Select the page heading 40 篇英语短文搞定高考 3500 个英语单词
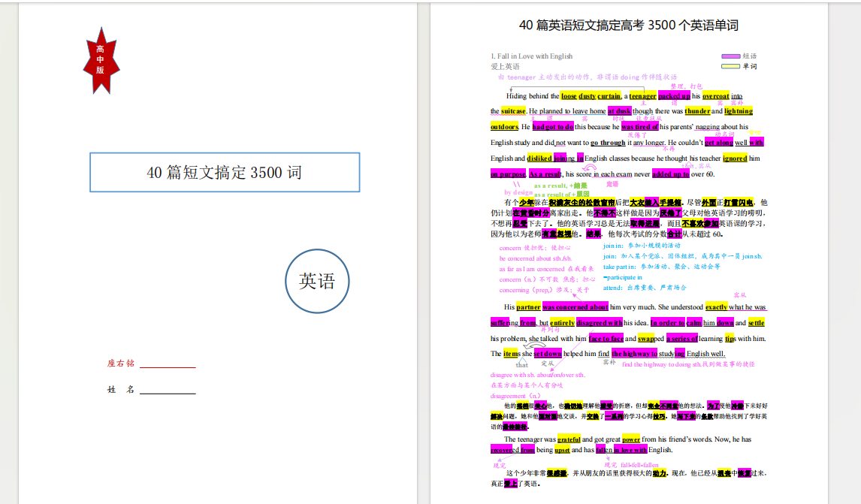 [628, 26]
